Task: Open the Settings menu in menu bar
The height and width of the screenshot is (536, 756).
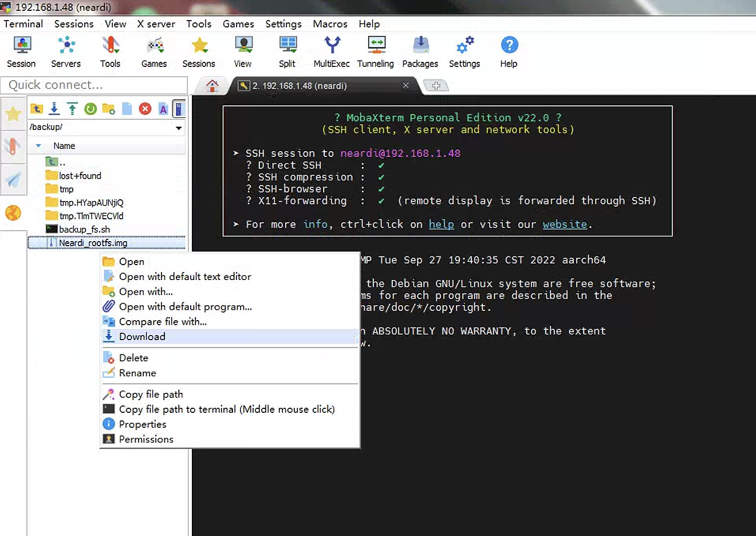Action: tap(283, 24)
